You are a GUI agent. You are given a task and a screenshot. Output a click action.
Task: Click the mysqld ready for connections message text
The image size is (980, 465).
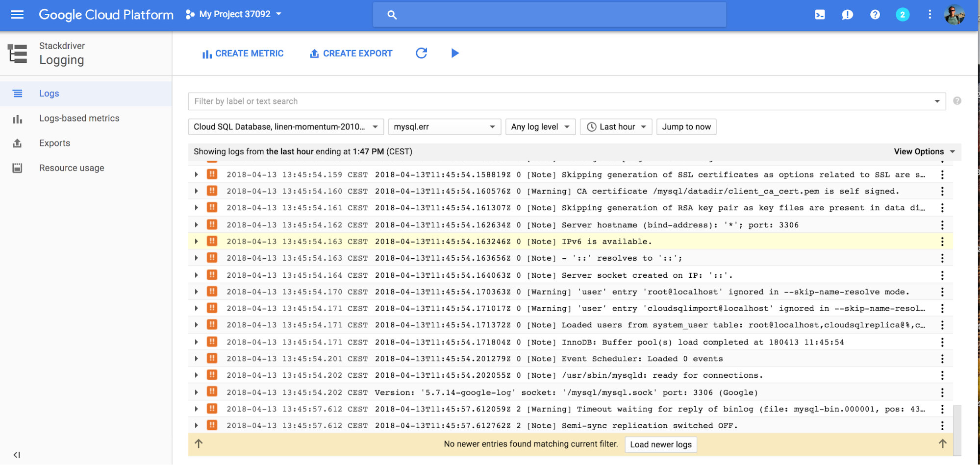(x=662, y=375)
